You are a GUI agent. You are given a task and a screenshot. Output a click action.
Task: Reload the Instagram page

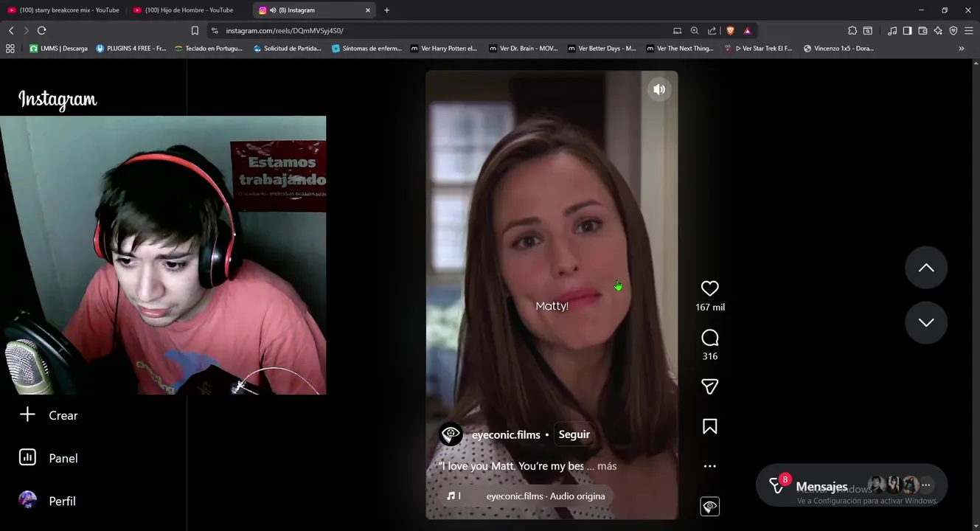point(41,30)
